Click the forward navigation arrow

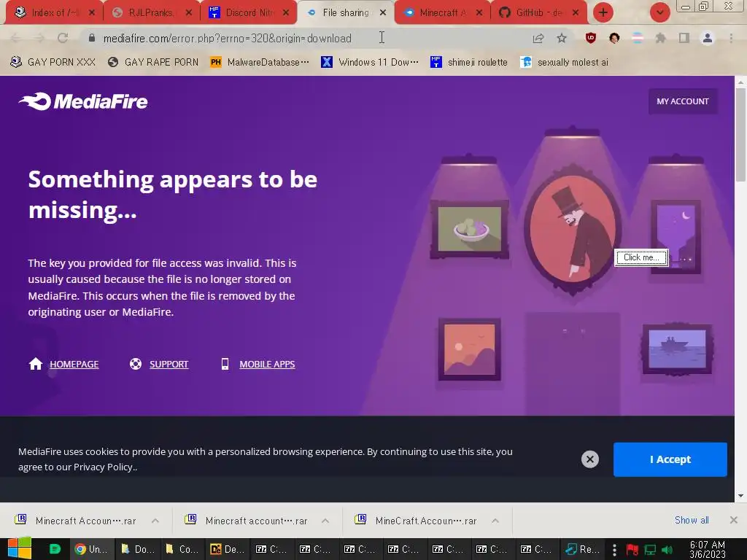point(39,38)
